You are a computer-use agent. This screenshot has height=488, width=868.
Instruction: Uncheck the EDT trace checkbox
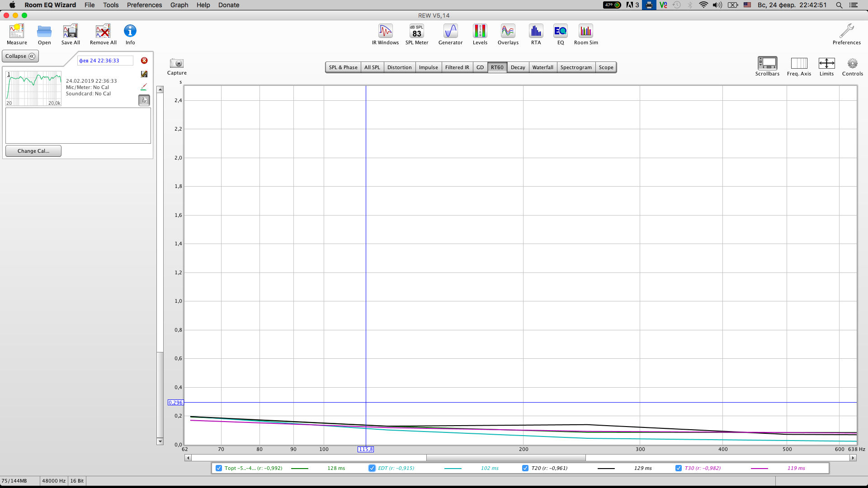372,468
